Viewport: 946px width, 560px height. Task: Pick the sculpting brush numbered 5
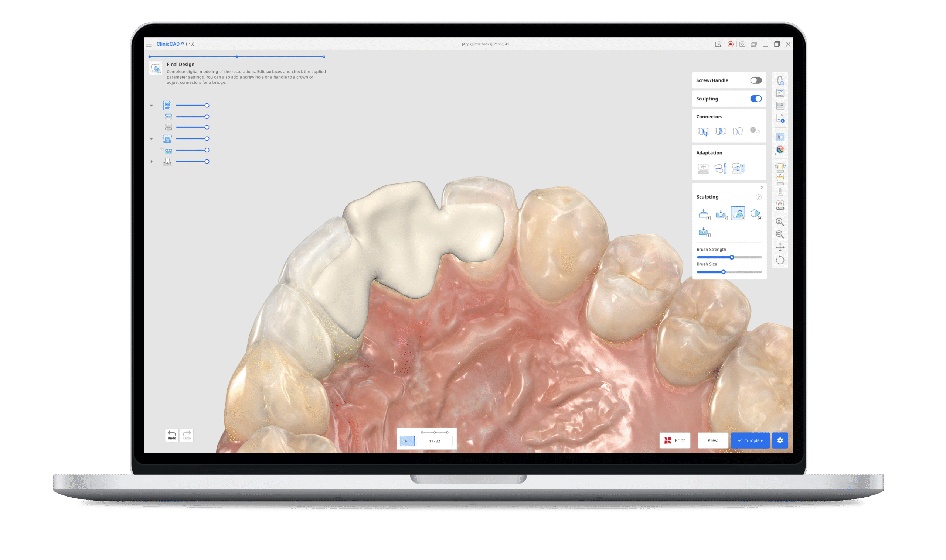[x=704, y=231]
